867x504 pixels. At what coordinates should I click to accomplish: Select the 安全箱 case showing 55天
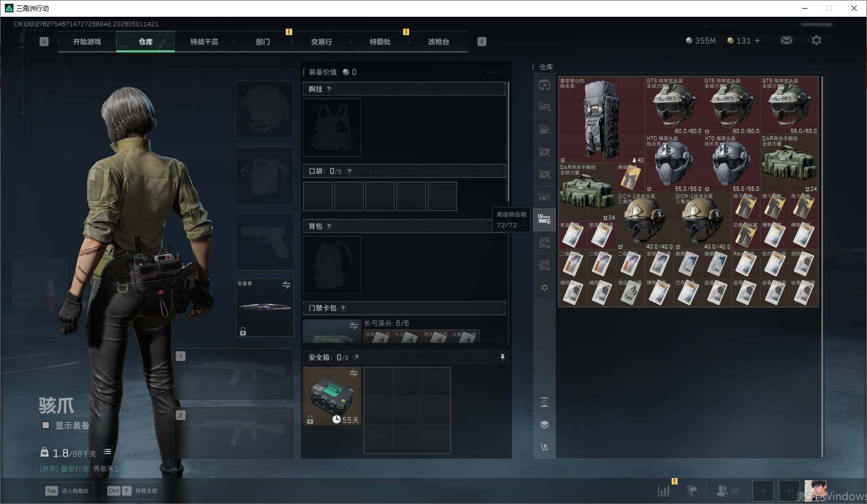(332, 396)
